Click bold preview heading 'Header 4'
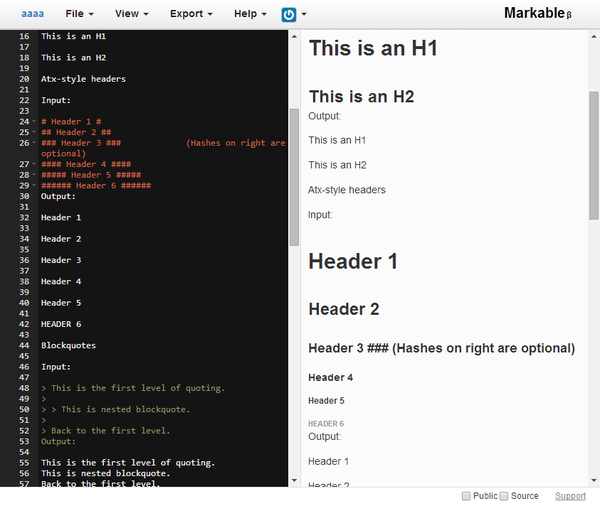 pyautogui.click(x=331, y=378)
